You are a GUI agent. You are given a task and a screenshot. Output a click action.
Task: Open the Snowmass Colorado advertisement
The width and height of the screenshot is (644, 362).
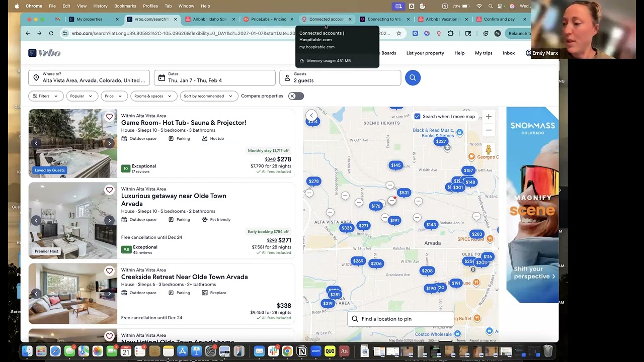532,205
